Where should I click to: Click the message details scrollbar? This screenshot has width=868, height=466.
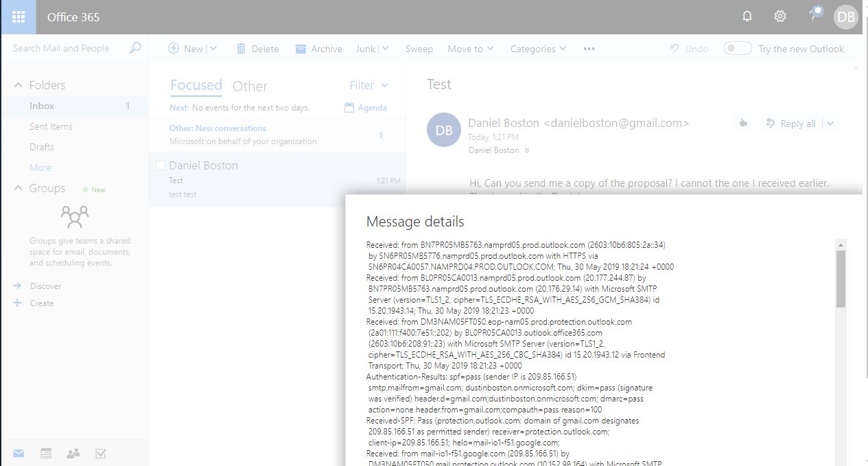pos(841,279)
